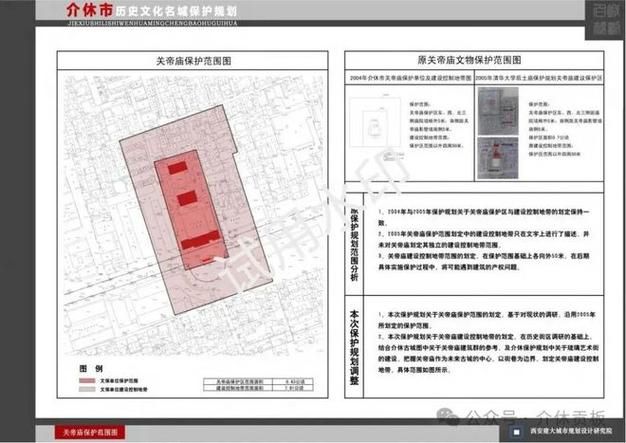Open the upper 2005 gray map thumbnail
Image resolution: width=626 pixels, height=443 pixels.
click(x=498, y=111)
